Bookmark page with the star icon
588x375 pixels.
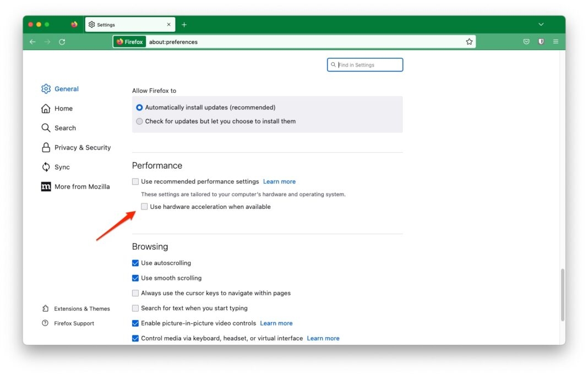pyautogui.click(x=469, y=42)
